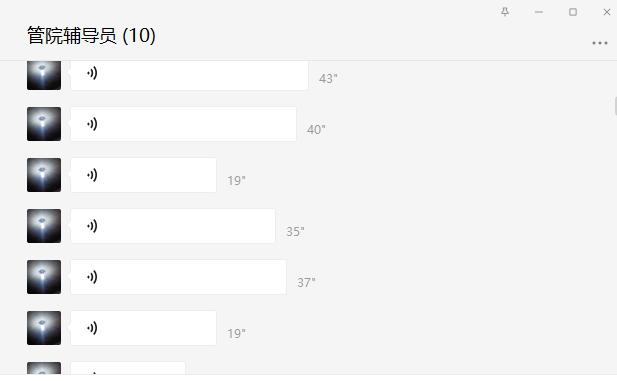617x381 pixels.
Task: Play the 40-second voice message
Action: click(183, 124)
